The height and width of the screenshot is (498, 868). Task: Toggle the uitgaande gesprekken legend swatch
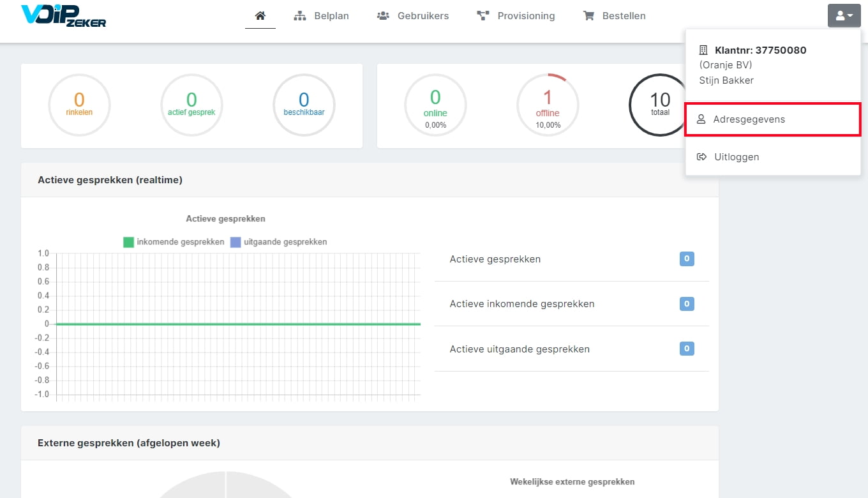click(236, 242)
